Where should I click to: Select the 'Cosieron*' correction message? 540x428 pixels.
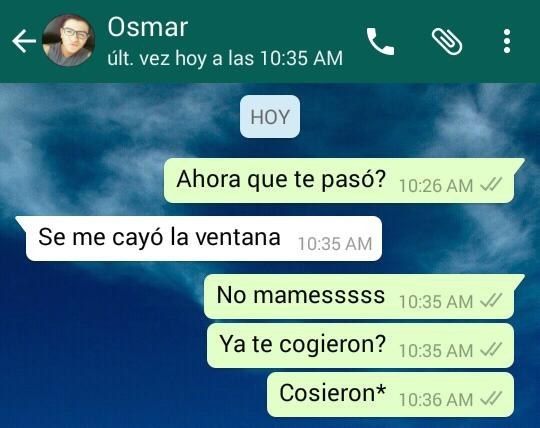point(391,394)
